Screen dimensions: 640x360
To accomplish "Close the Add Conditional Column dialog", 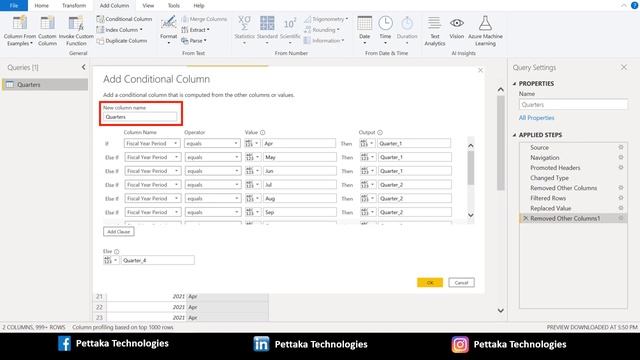I will coord(480,70).
